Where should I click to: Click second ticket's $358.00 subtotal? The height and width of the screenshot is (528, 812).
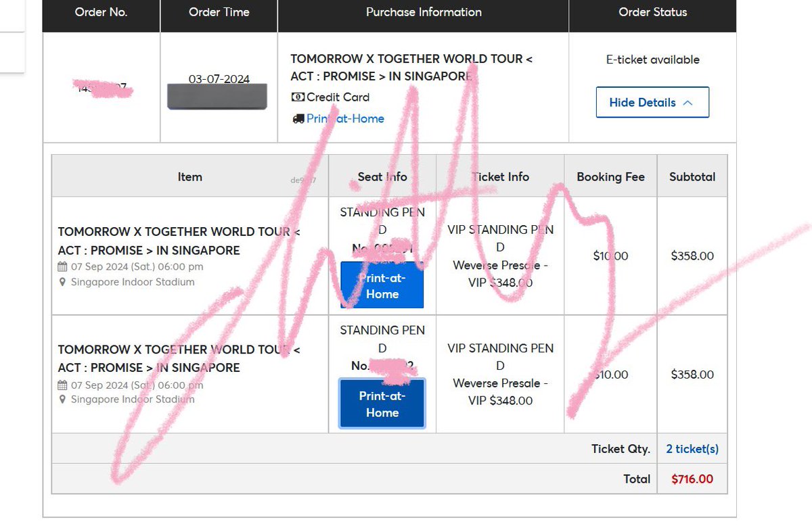click(x=692, y=375)
